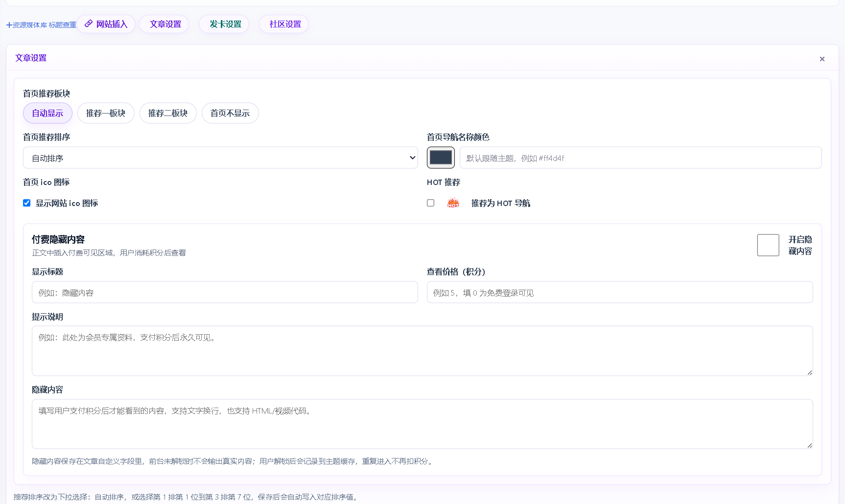This screenshot has height=504, width=845.
Task: Click the 网站插入 button
Action: [106, 24]
